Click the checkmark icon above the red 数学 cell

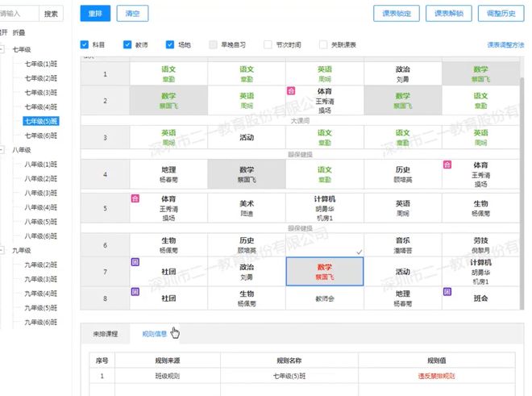pyautogui.click(x=359, y=252)
